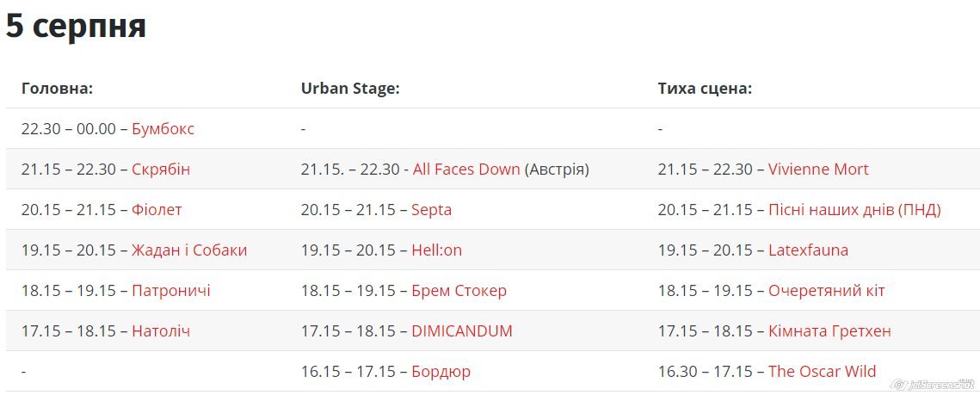Select the Брем Стокер link
Image resolution: width=980 pixels, height=395 pixels.
click(459, 291)
